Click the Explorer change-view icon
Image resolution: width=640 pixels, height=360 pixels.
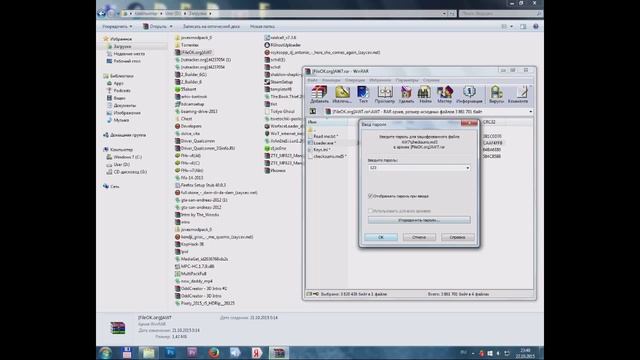504,27
